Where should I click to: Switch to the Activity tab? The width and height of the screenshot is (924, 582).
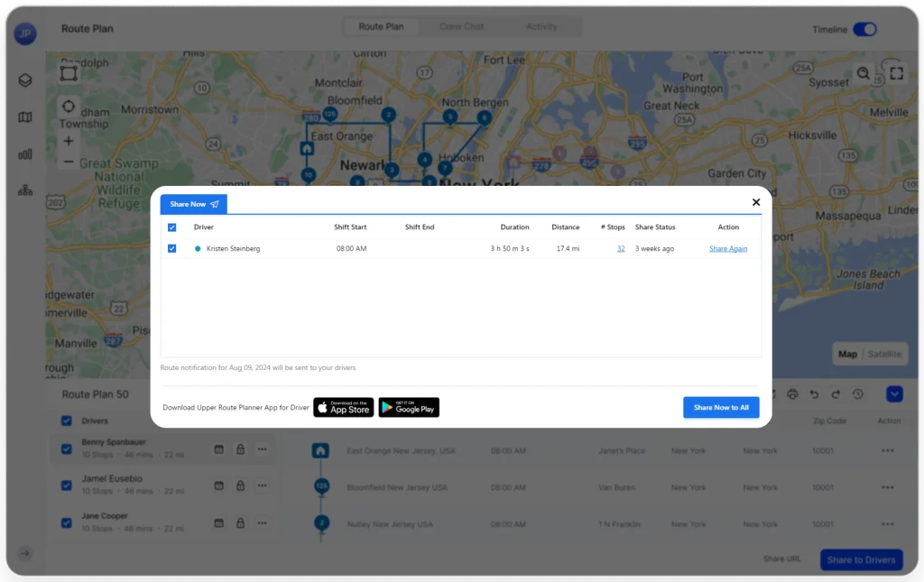click(541, 26)
